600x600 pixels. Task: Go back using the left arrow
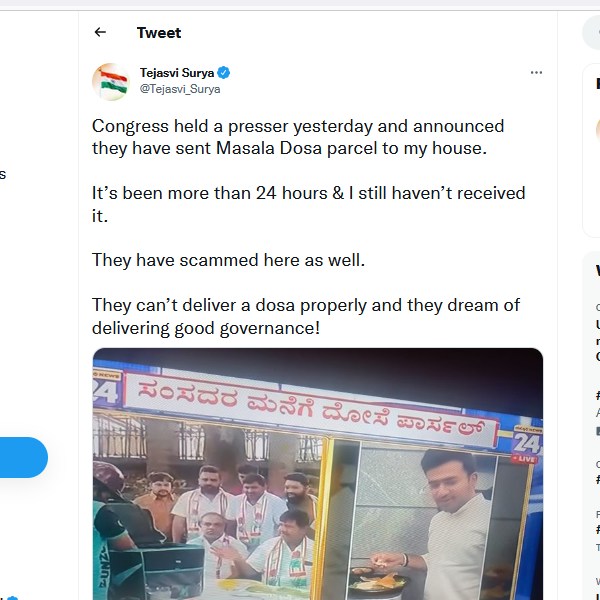tap(100, 33)
